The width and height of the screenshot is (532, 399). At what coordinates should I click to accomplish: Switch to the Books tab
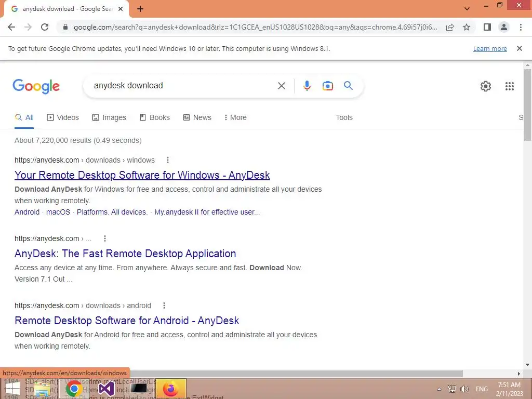point(155,118)
